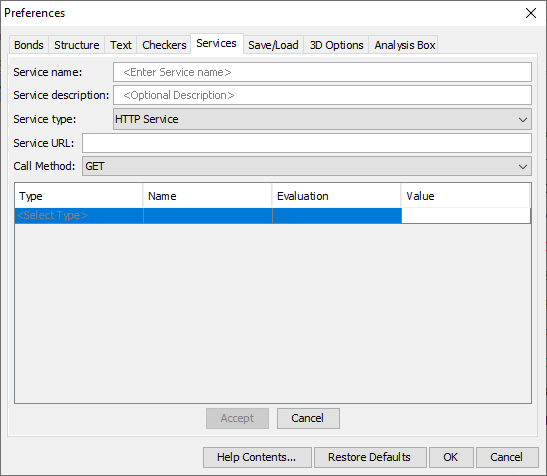
Task: Open the Save/Load tab
Action: [273, 45]
